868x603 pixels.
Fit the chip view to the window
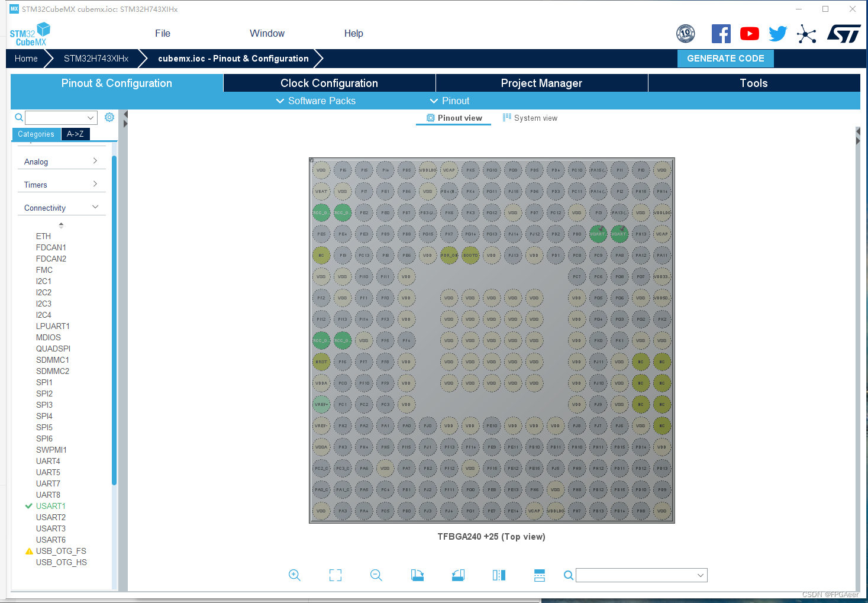(335, 575)
